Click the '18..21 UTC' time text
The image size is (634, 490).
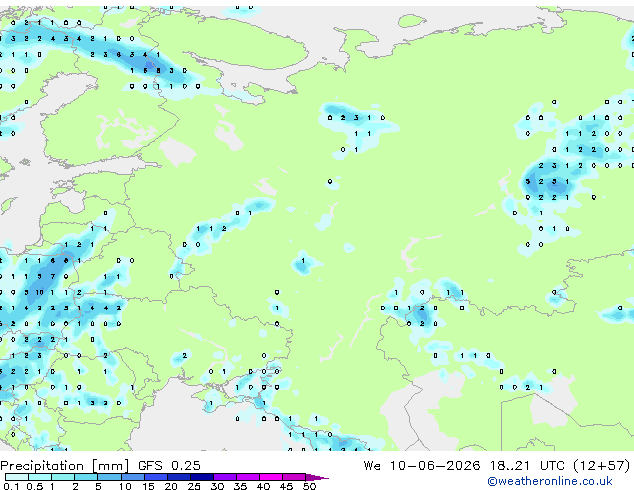pos(526,465)
